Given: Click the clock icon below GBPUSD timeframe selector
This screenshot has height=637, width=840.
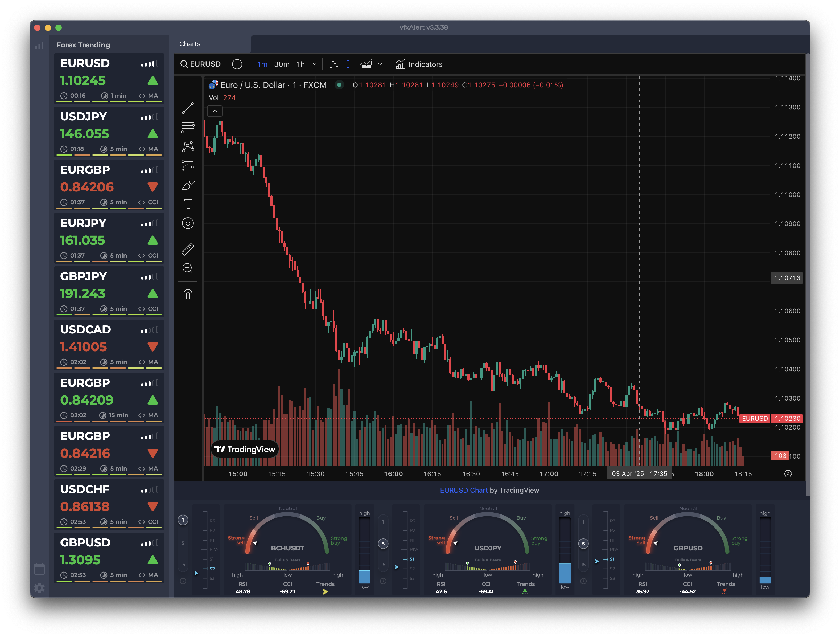Looking at the screenshot, I should (x=583, y=581).
